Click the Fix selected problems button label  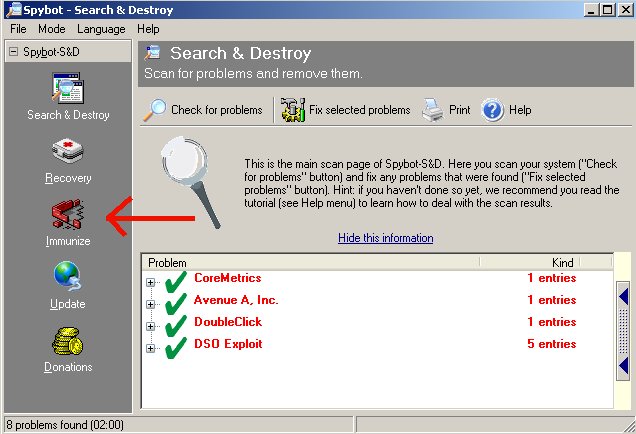coord(359,110)
